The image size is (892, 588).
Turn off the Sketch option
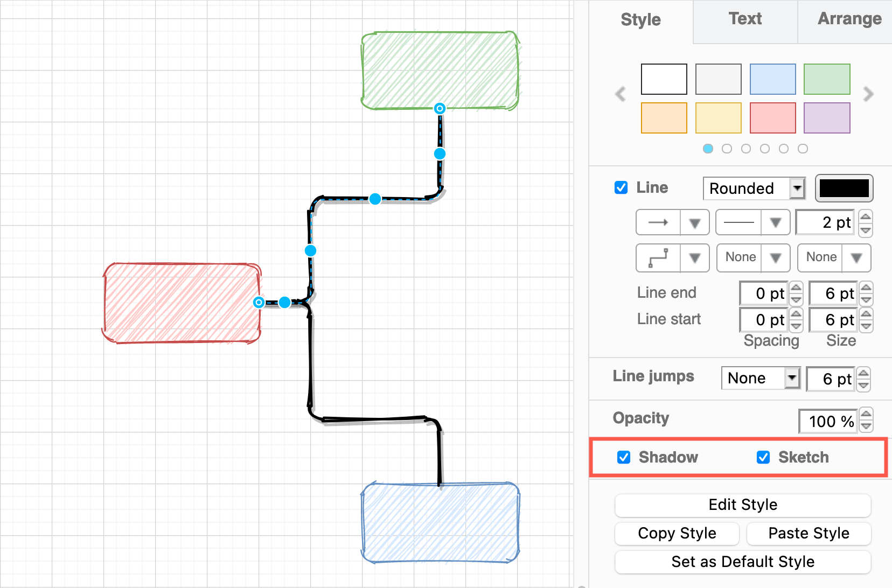(x=763, y=457)
